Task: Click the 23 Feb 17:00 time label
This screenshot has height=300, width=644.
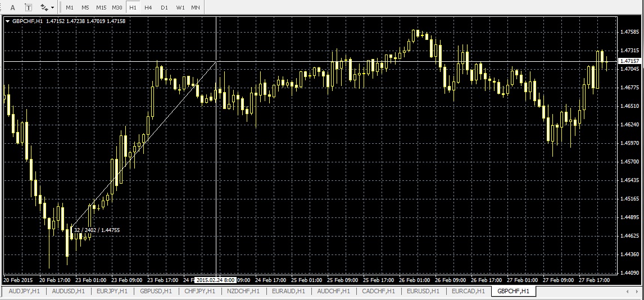Action: 163,280
